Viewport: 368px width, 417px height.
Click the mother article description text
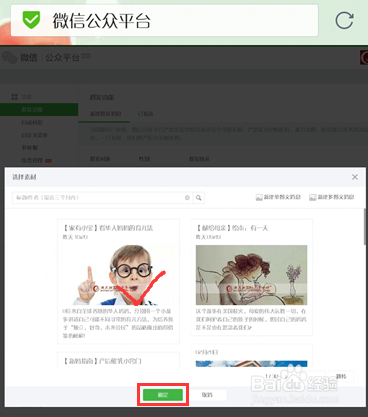251,319
